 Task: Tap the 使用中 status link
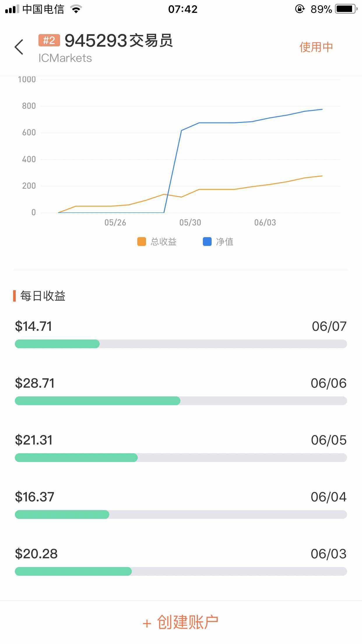pyautogui.click(x=316, y=47)
